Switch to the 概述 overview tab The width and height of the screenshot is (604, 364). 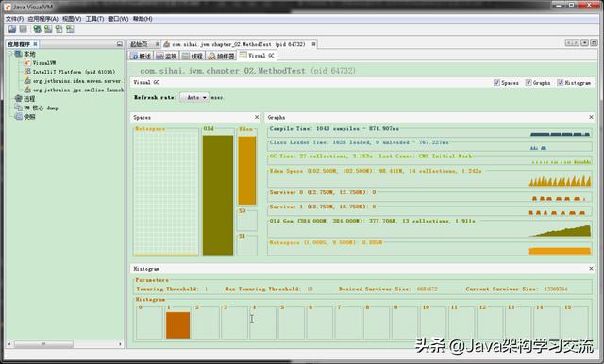click(141, 57)
